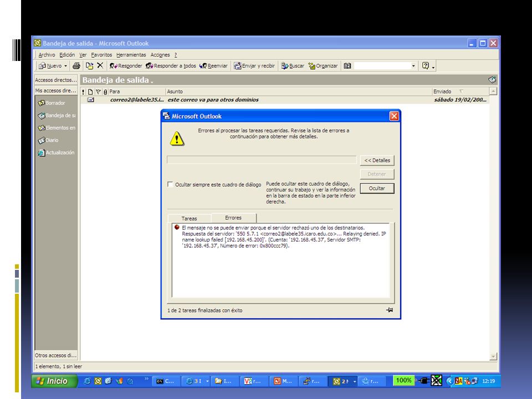532x399 pixels.
Task: Click the message list scroll down arrow
Action: pos(493,356)
